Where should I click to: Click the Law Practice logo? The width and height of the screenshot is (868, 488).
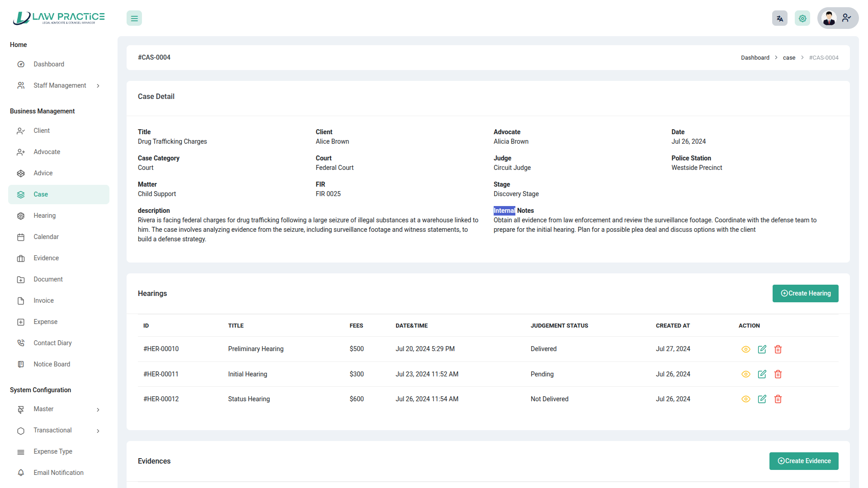click(x=59, y=18)
